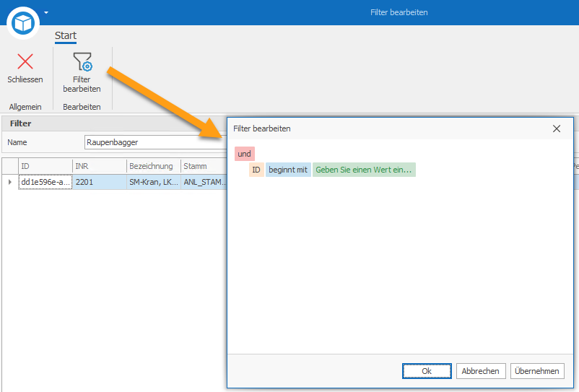
Task: Close the Filter bearbeiten dialog
Action: (x=557, y=129)
